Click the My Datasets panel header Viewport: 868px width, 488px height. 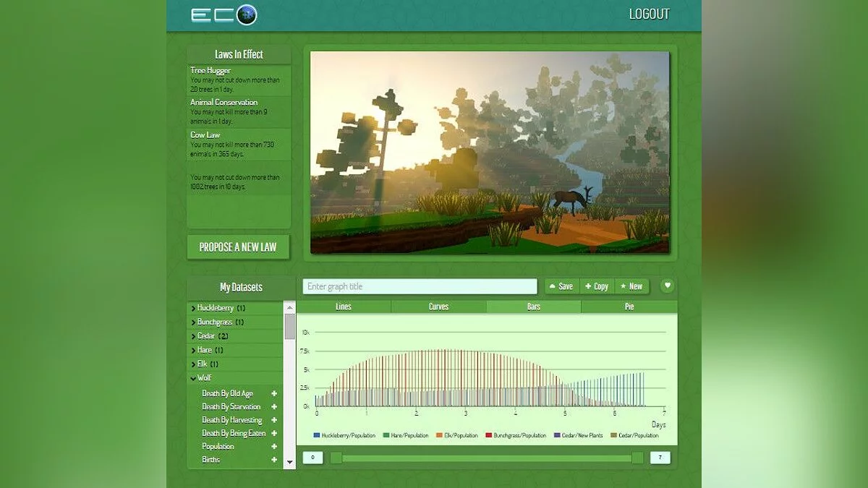[x=241, y=287]
